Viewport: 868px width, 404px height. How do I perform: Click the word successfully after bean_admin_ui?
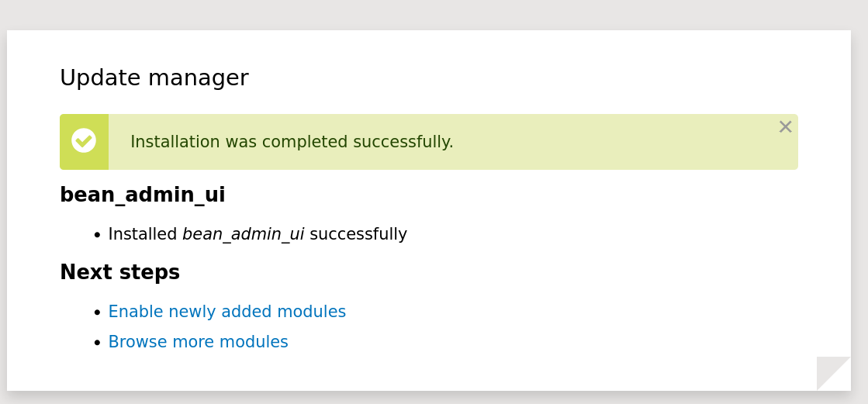pyautogui.click(x=358, y=234)
